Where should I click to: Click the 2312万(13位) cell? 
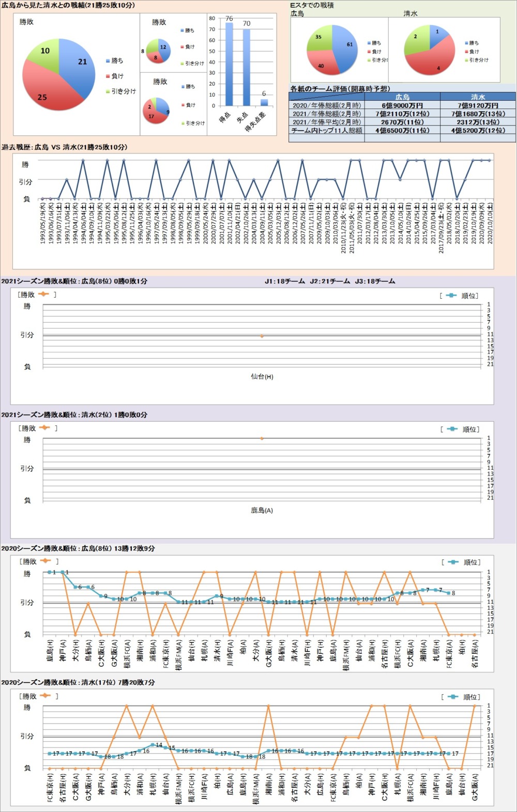pos(478,122)
